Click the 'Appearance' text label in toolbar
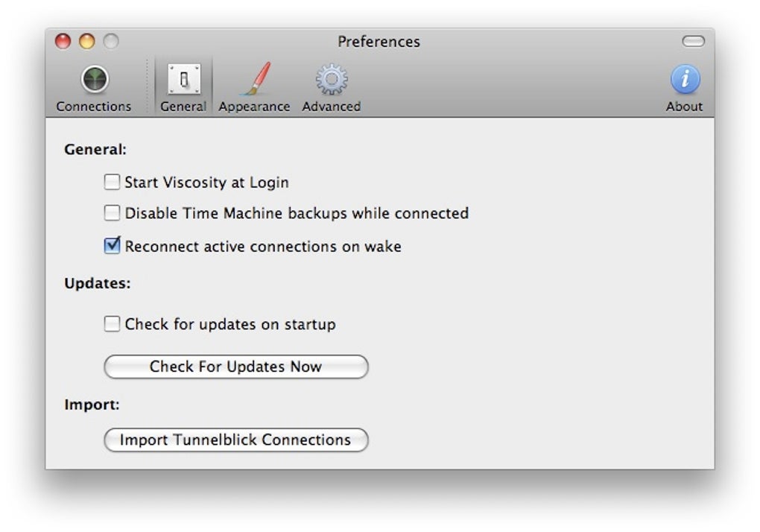760x532 pixels. click(x=254, y=107)
